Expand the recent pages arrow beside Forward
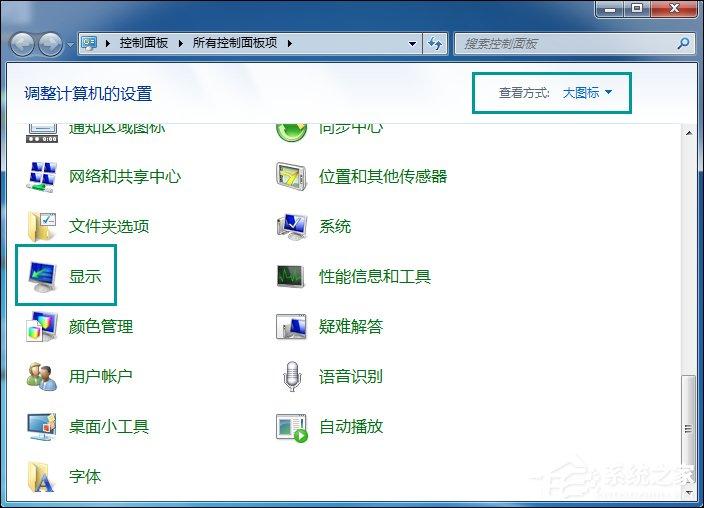The width and height of the screenshot is (704, 508). coord(70,45)
